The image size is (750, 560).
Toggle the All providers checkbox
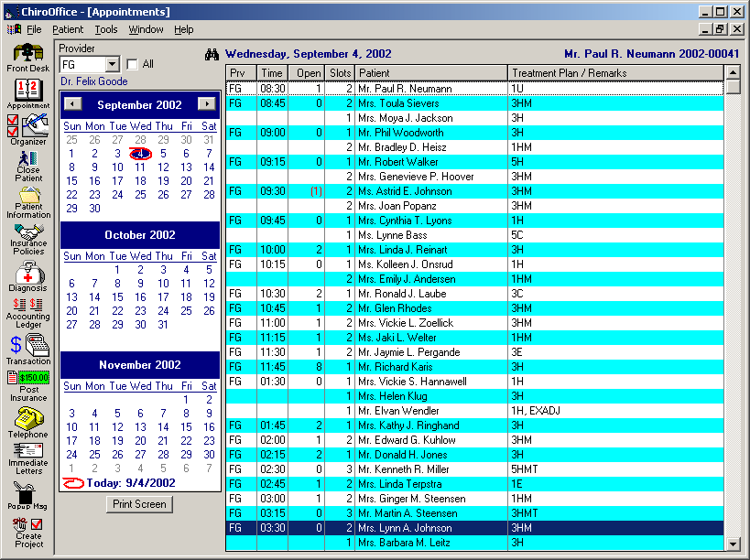133,64
